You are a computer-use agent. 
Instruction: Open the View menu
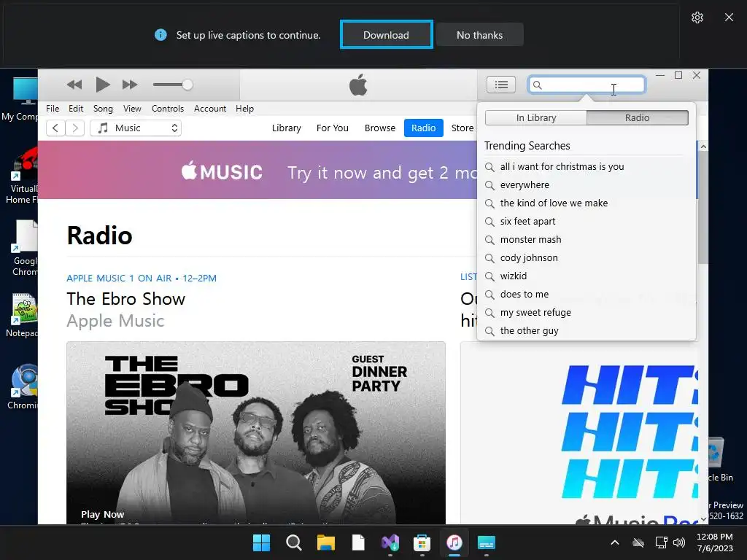(132, 109)
